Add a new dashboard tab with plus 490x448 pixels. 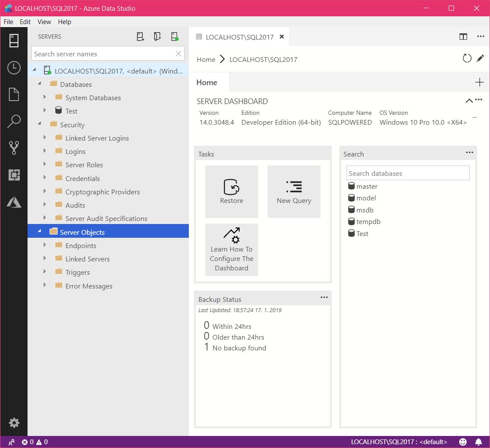(x=479, y=82)
